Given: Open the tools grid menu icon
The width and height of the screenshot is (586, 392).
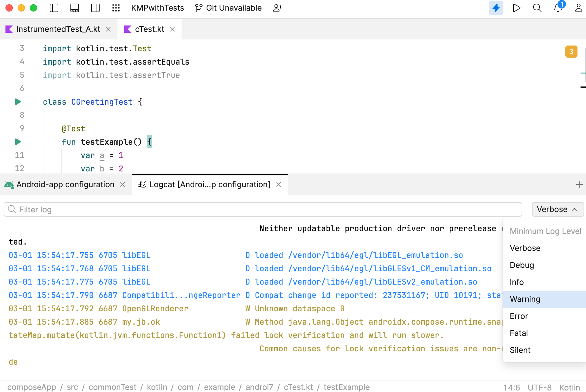Looking at the screenshot, I should (116, 8).
